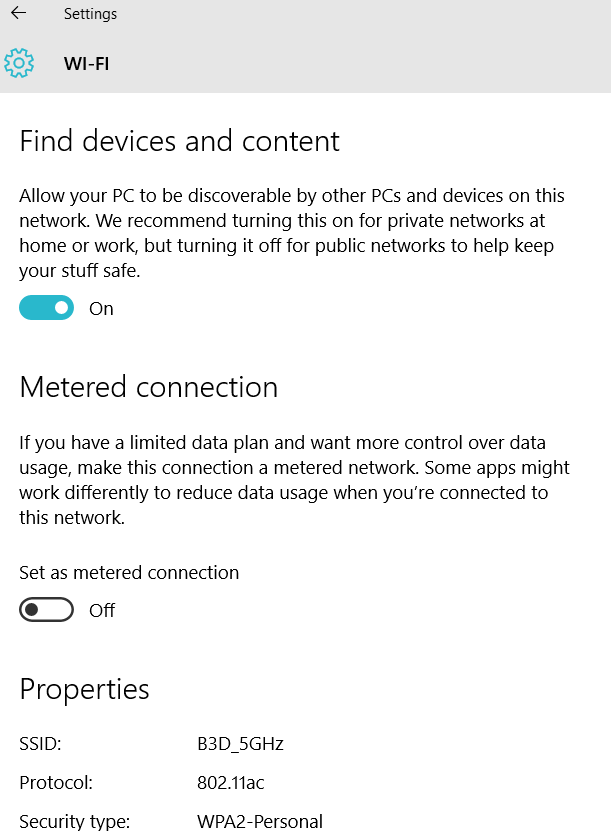Click the Settings gear icon
This screenshot has width=611, height=831.
(19, 63)
